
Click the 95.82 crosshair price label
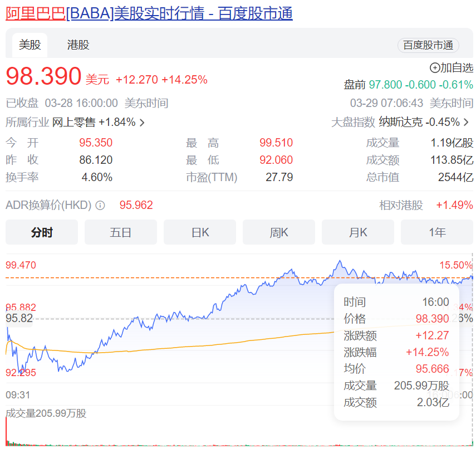[x=19, y=318]
